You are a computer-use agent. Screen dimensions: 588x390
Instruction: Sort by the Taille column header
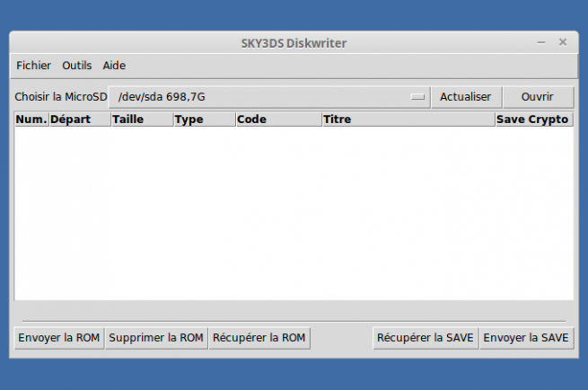click(x=141, y=120)
